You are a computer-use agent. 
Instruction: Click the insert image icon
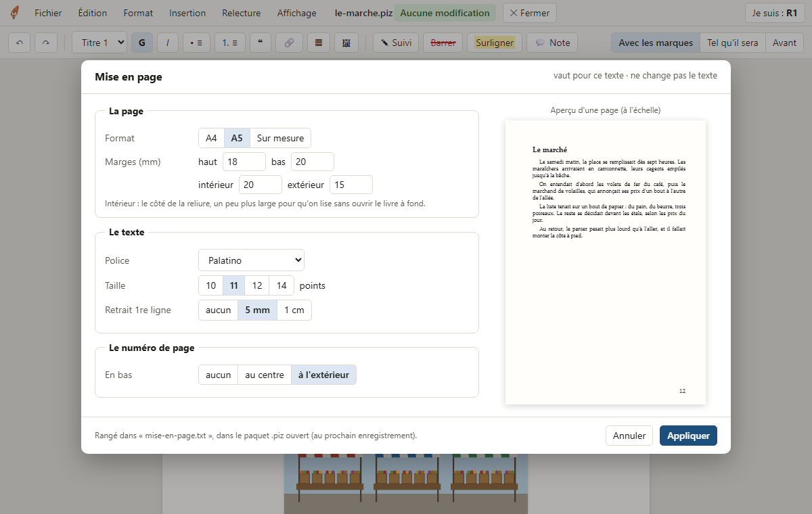tap(346, 43)
